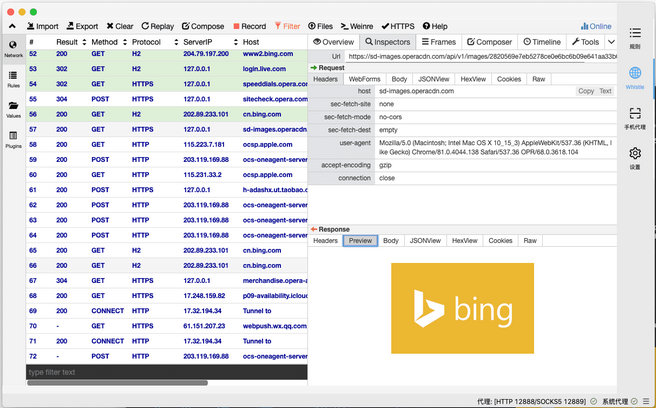Select session 52 www2.bing.com row
656x408 pixels.
[167, 54]
